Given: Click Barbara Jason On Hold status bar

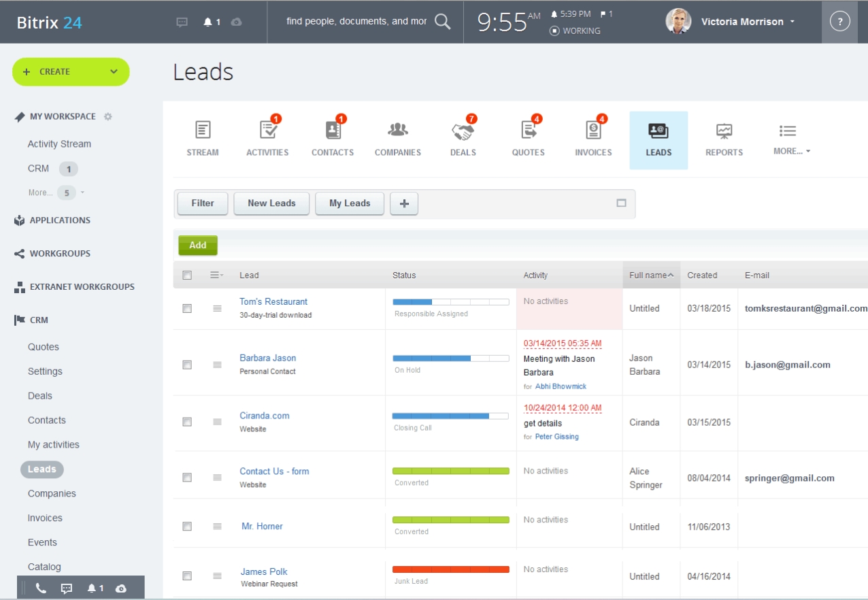Looking at the screenshot, I should [x=451, y=358].
